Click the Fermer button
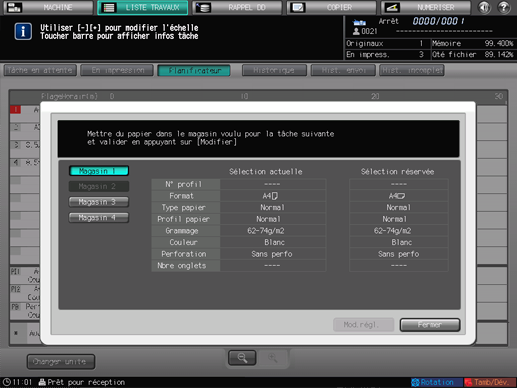 430,325
